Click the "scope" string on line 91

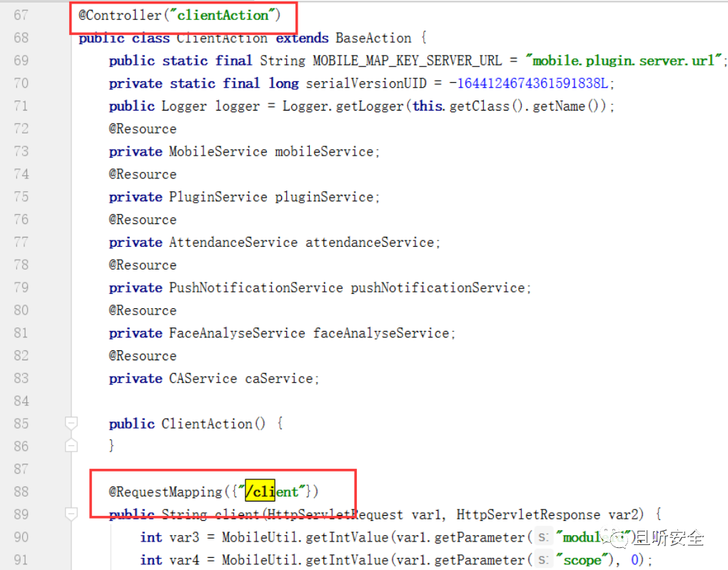coord(582,560)
